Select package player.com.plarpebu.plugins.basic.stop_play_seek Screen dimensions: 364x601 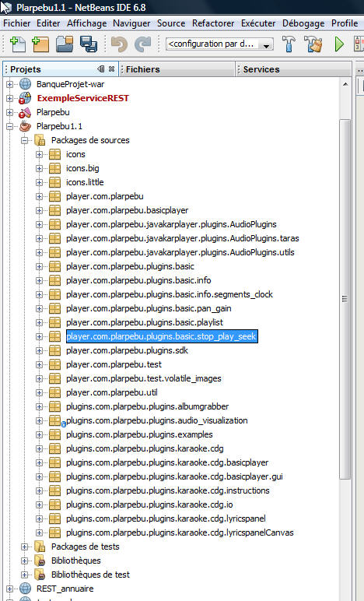pos(162,336)
